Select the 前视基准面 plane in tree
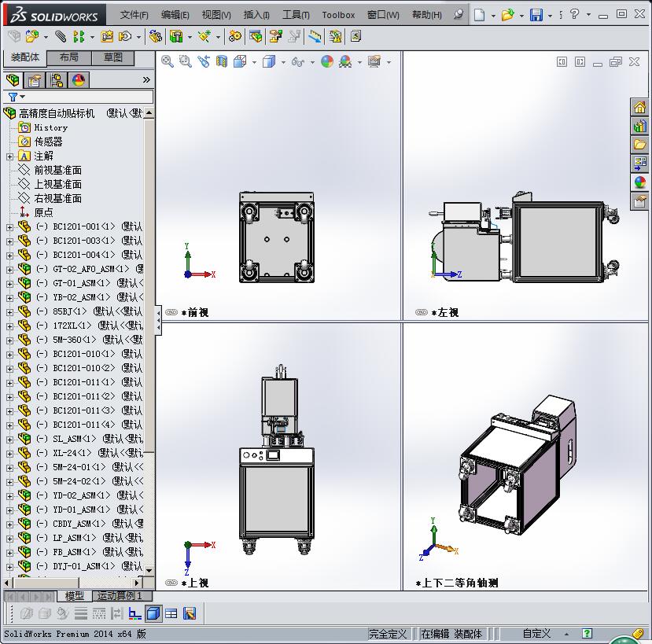652x644 pixels. coord(57,170)
